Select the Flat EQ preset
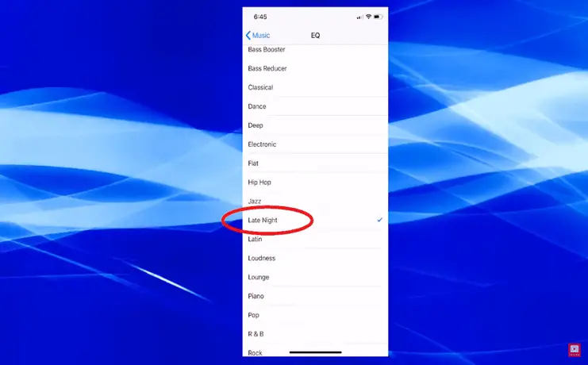This screenshot has width=588, height=365. point(315,163)
